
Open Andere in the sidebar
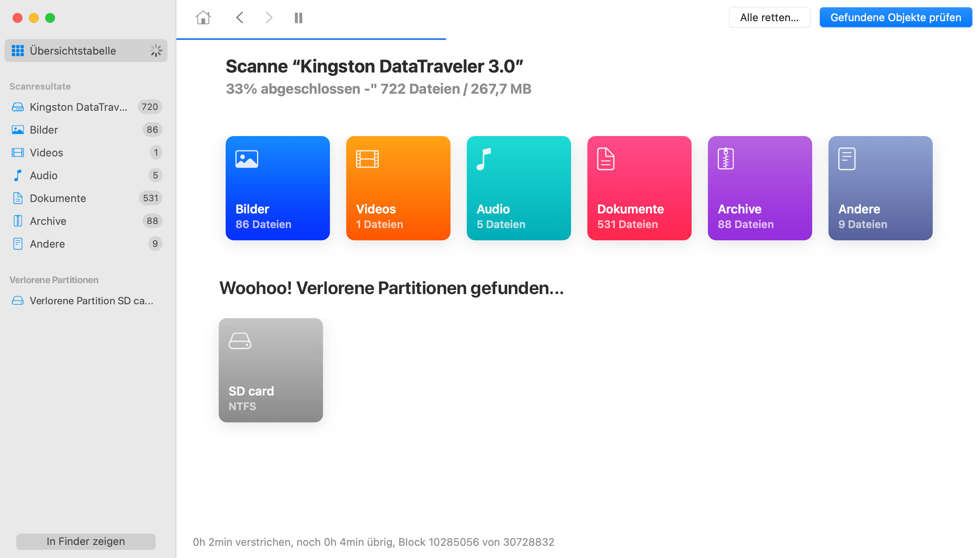86,244
